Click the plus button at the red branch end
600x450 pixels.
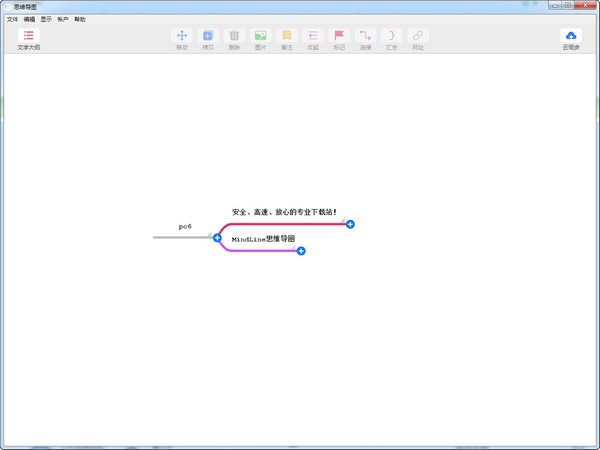[x=350, y=224]
